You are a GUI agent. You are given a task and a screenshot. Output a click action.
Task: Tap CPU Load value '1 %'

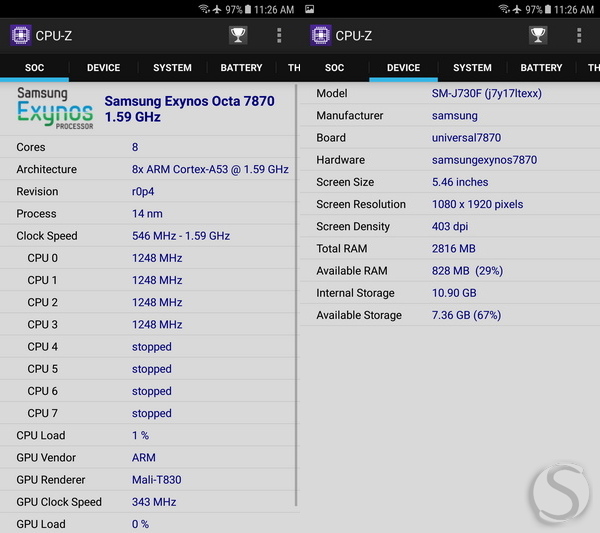point(140,435)
